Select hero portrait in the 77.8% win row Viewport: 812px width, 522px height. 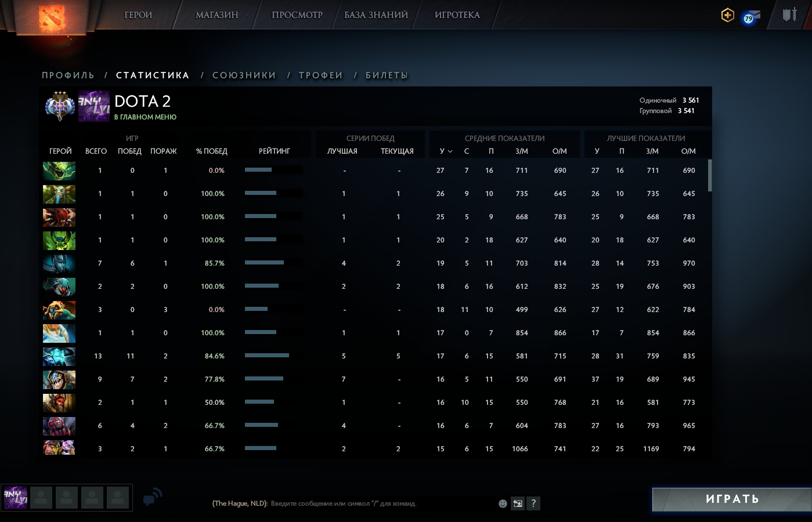(59, 379)
